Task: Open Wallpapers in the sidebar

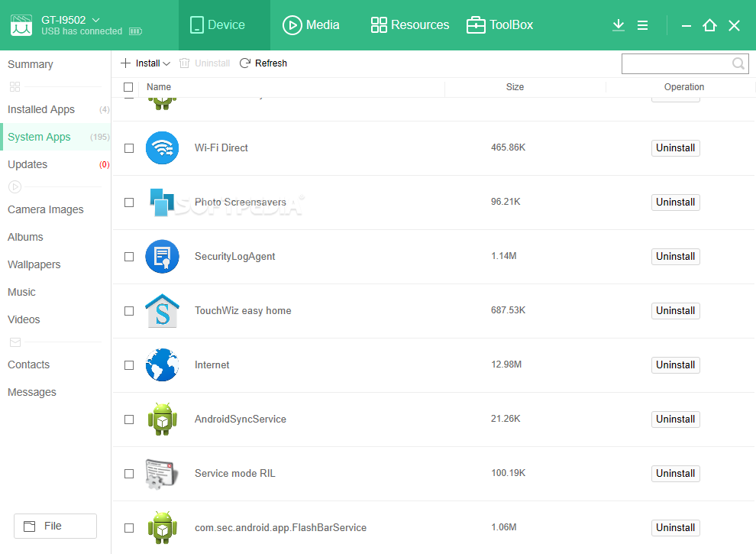Action: [34, 264]
